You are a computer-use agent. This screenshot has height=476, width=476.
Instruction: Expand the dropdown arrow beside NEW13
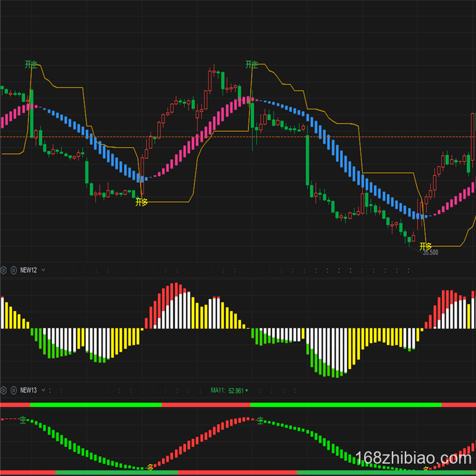click(43, 390)
